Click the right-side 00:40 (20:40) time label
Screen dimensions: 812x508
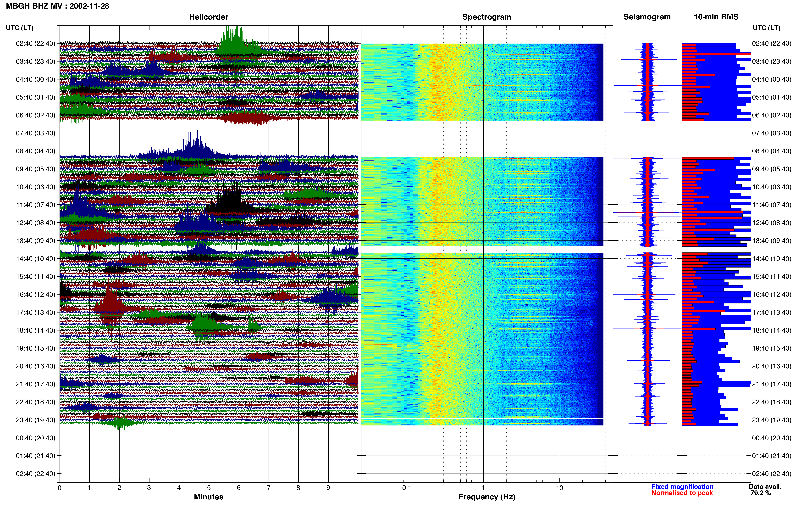tap(772, 438)
